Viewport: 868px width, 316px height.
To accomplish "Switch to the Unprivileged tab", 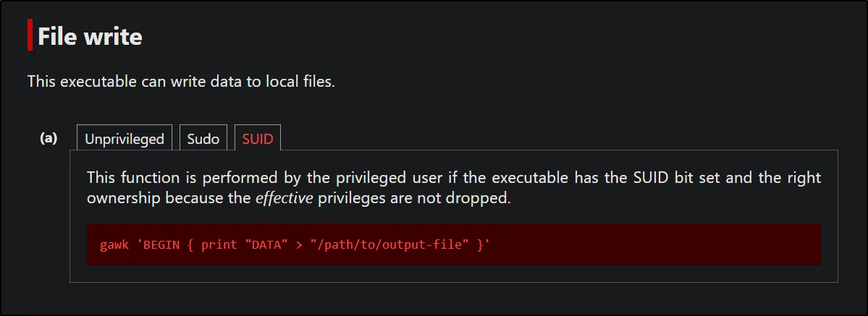I will point(124,138).
